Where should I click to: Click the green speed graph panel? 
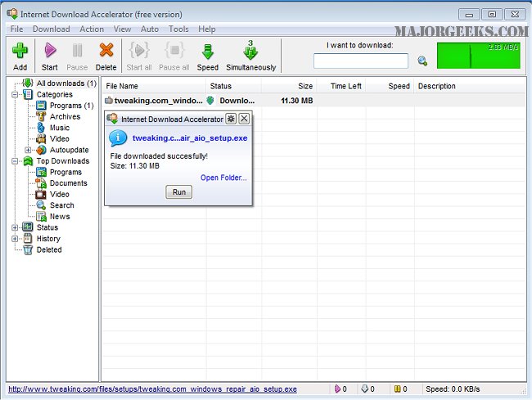tap(479, 56)
